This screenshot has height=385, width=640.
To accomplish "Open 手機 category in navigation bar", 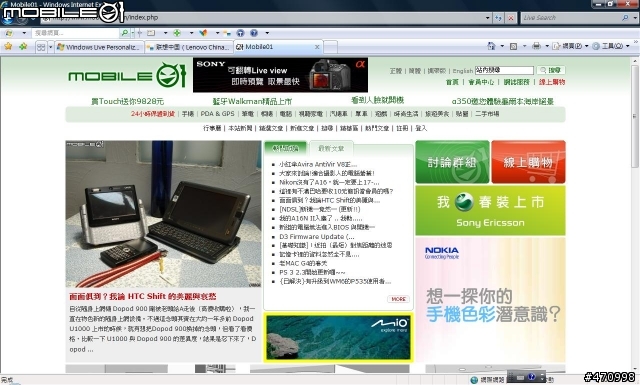I will coord(187,114).
